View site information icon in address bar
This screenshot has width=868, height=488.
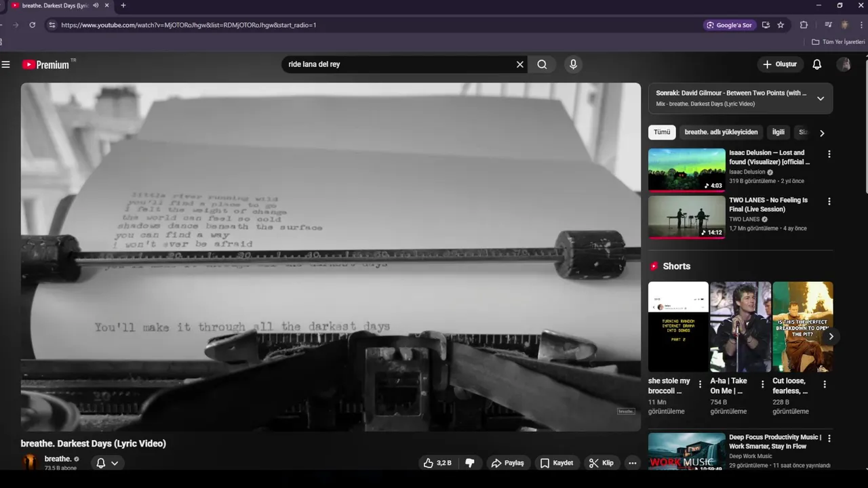point(52,25)
